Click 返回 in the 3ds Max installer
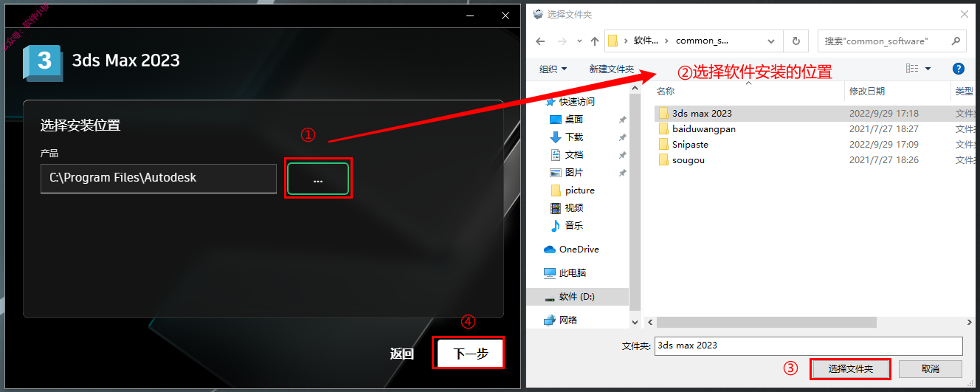Image resolution: width=980 pixels, height=392 pixels. [402, 354]
